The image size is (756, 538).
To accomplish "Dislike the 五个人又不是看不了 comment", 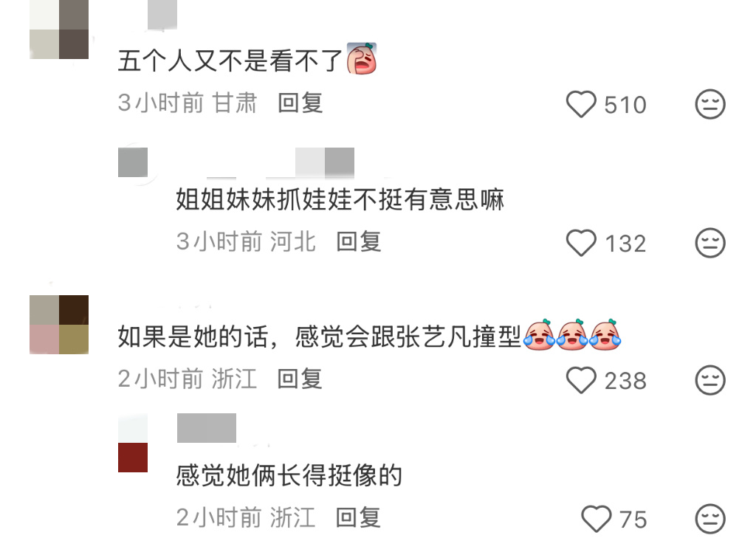I will (x=710, y=104).
